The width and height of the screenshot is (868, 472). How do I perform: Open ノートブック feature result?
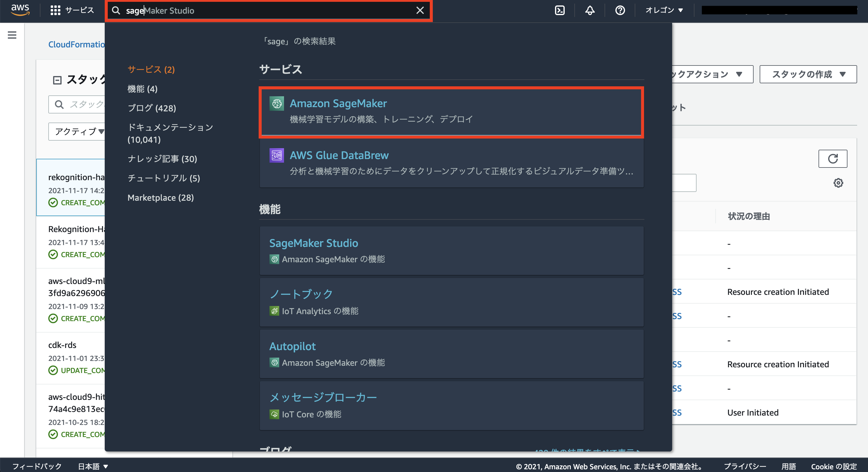tap(452, 302)
